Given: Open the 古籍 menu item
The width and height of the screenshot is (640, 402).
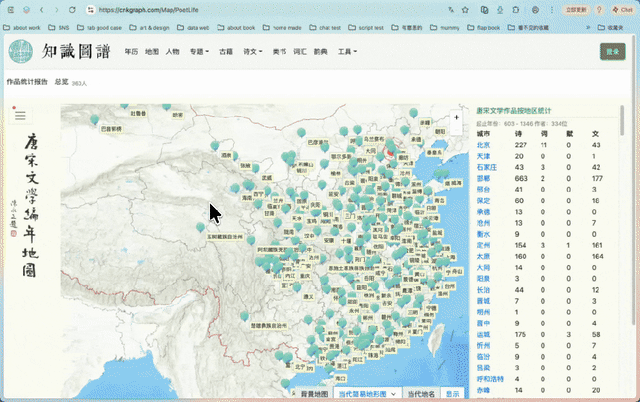Looking at the screenshot, I should click(226, 51).
